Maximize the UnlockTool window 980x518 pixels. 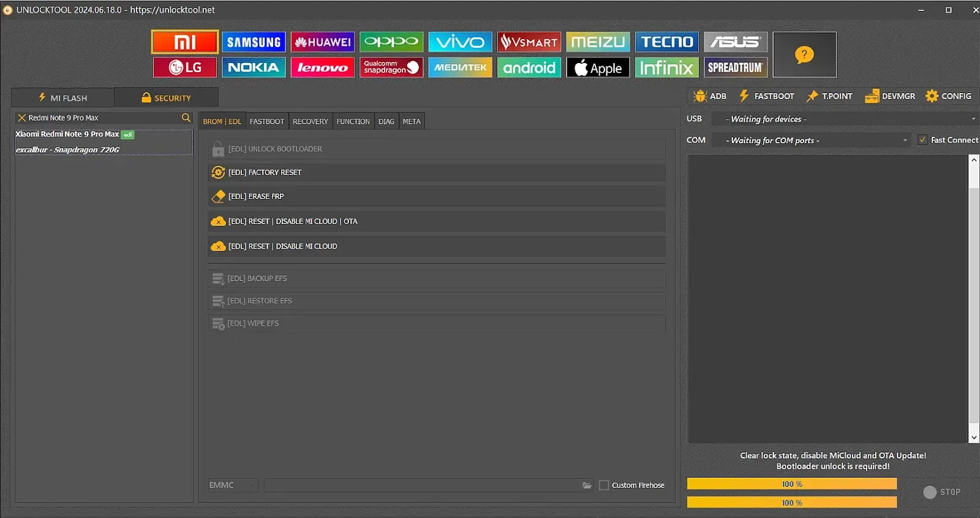click(x=949, y=10)
